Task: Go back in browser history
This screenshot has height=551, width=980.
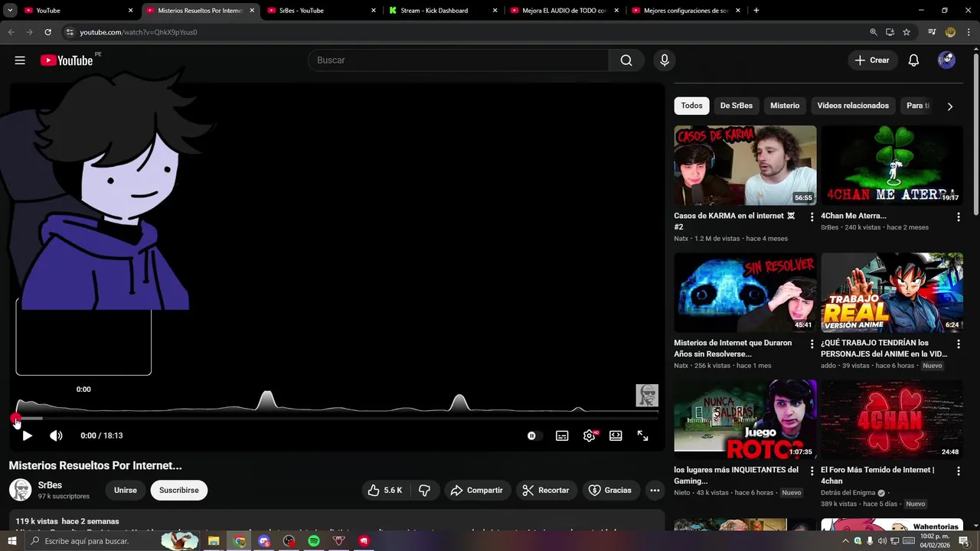Action: pyautogui.click(x=11, y=32)
